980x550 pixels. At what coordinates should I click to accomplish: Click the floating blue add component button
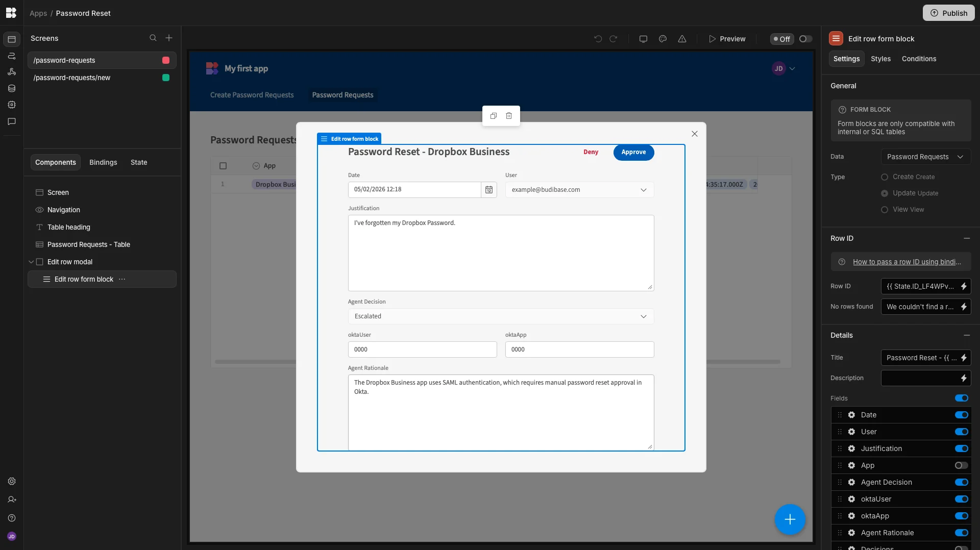click(790, 519)
